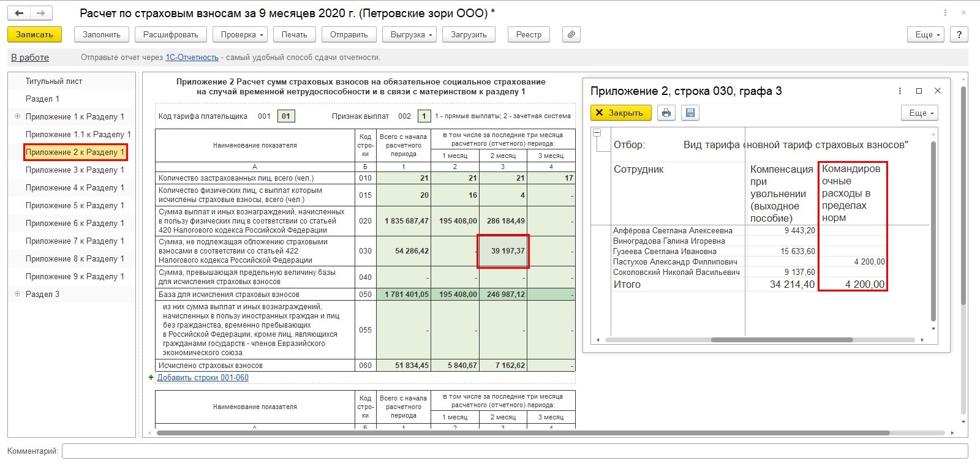Open Приложение 5 к Разделу 1
The height and width of the screenshot is (466, 980).
click(75, 205)
